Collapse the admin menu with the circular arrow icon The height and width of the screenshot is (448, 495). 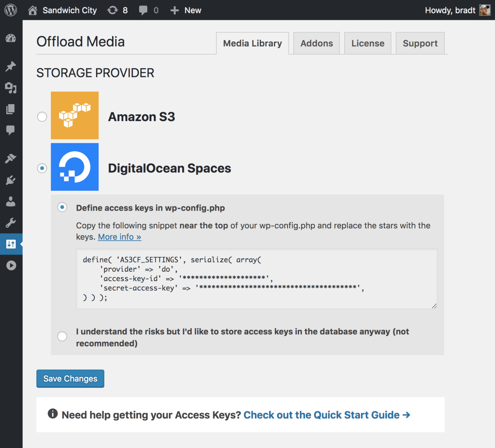pyautogui.click(x=11, y=266)
